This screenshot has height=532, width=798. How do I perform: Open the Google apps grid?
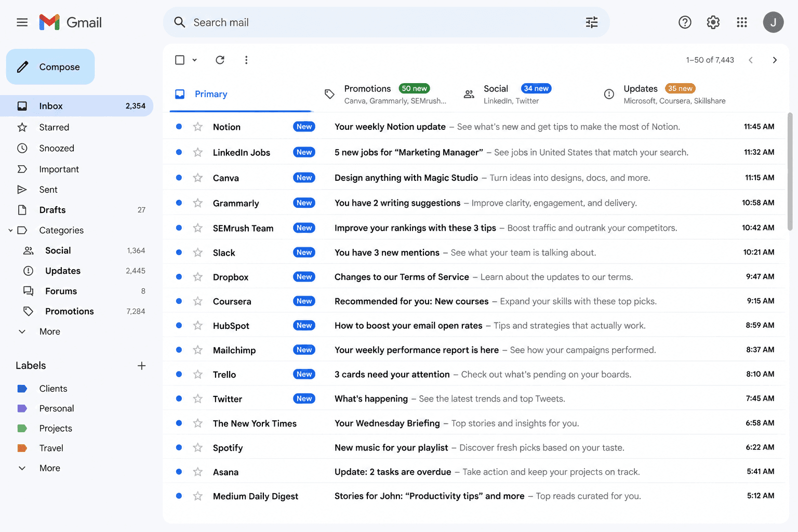742,22
